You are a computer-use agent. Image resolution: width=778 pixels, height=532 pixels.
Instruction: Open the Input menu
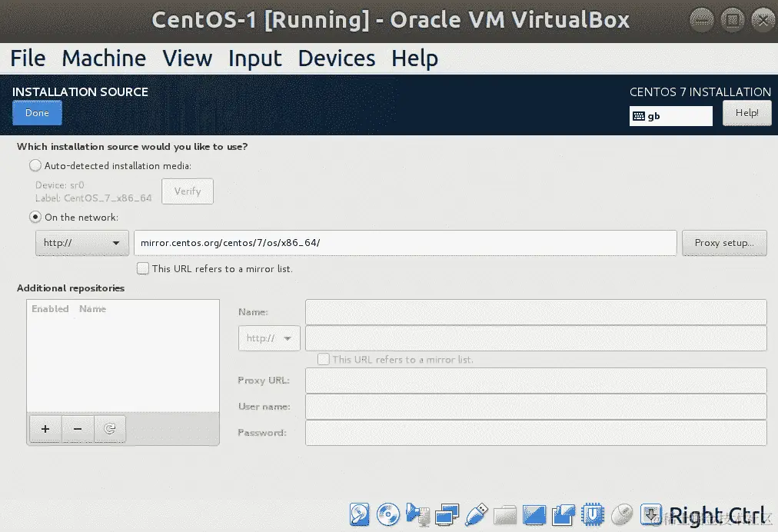point(254,58)
